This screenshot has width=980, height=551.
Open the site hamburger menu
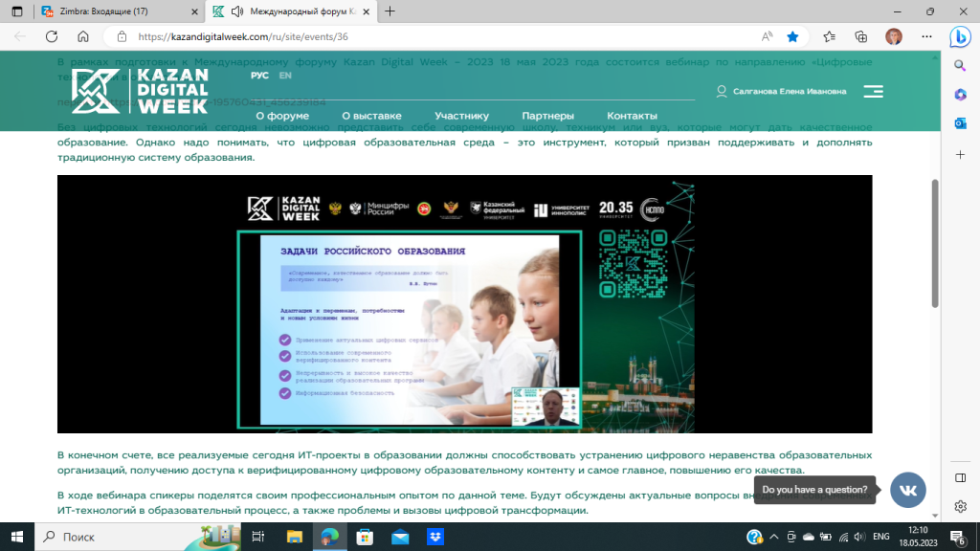pyautogui.click(x=873, y=91)
